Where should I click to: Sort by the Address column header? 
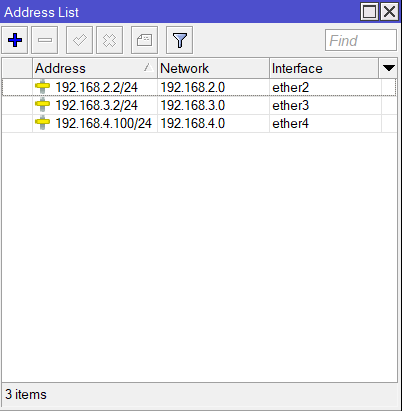[95, 68]
